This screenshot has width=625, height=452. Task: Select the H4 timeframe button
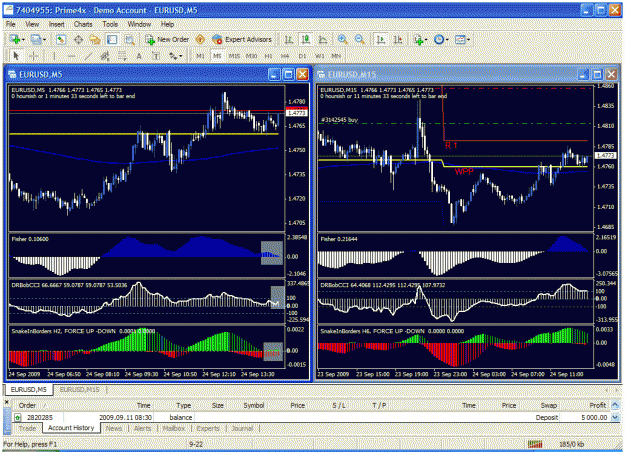[285, 56]
